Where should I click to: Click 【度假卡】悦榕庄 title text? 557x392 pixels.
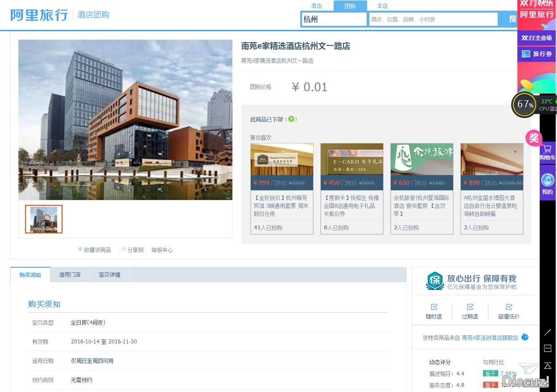351,206
